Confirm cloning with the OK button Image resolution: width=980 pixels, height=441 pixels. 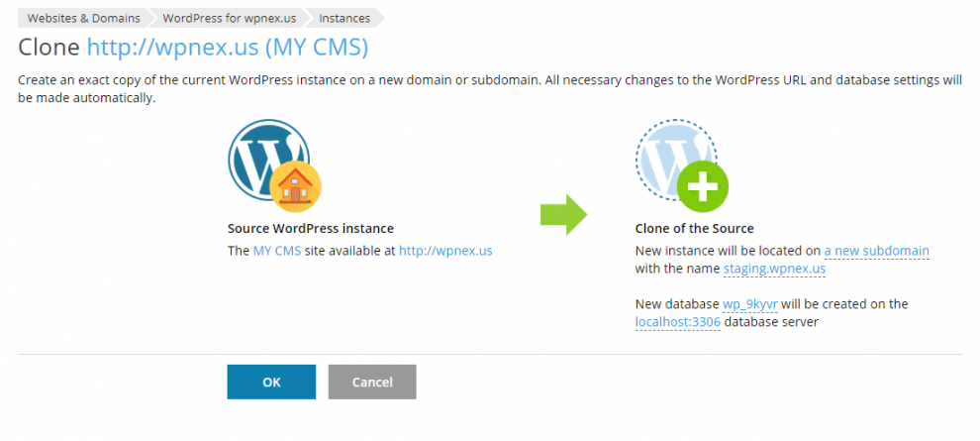271,382
